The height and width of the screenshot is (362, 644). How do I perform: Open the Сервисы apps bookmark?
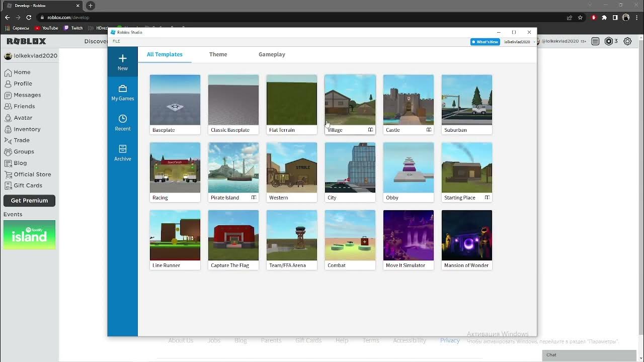[x=17, y=28]
